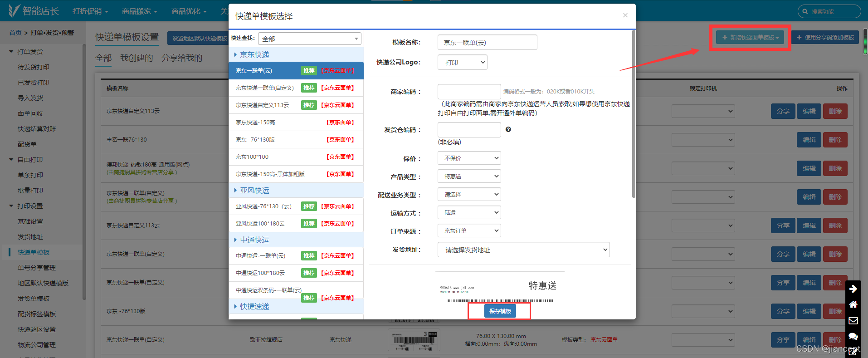This screenshot has width=868, height=358.
Task: Click the 设置地区默认快递模板 button
Action: click(x=198, y=38)
